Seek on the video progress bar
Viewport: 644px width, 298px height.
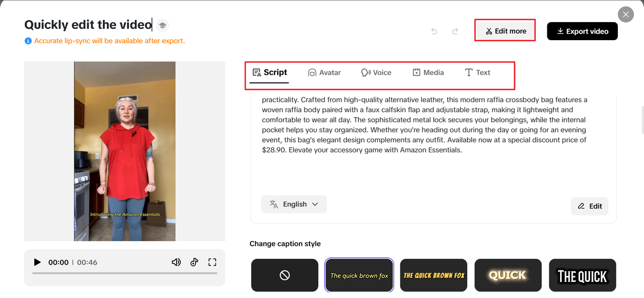tap(125, 273)
